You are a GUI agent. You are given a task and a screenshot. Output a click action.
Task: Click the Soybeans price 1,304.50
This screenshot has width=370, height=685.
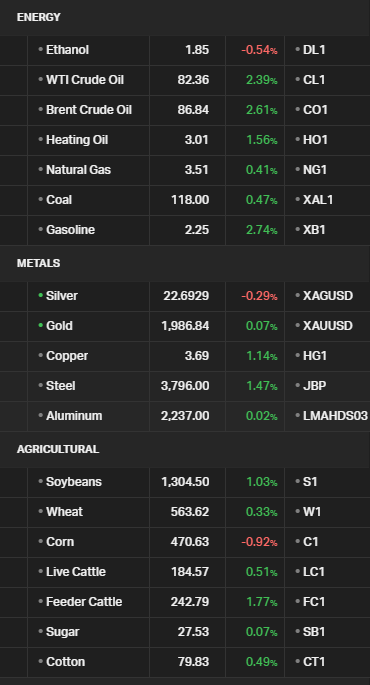(x=185, y=482)
